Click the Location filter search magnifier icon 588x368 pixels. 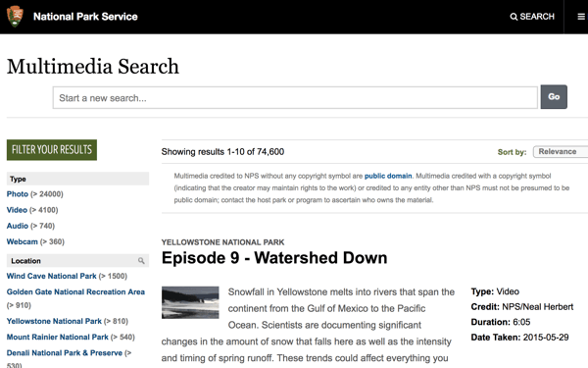[141, 261]
